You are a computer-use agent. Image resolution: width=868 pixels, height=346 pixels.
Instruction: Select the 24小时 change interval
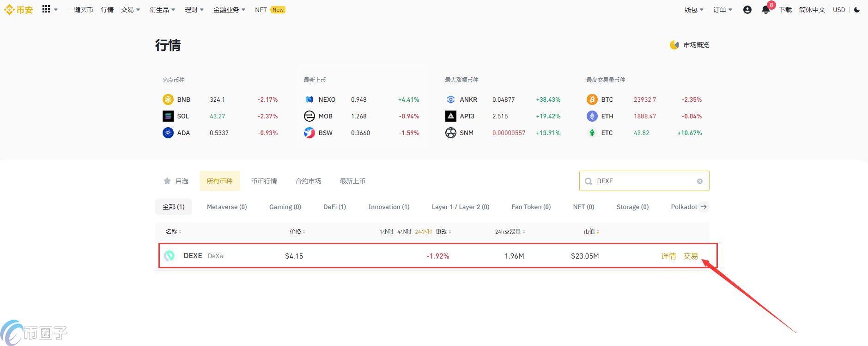(423, 232)
